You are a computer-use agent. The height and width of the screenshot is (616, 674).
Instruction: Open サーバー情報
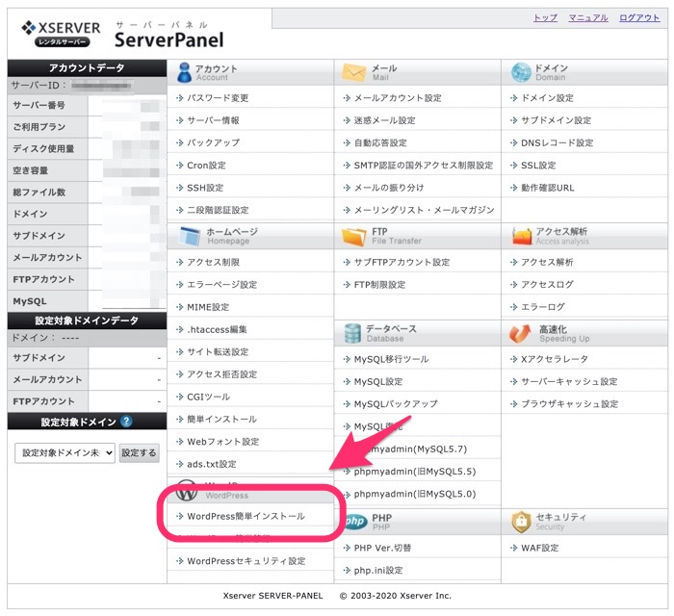[x=213, y=120]
